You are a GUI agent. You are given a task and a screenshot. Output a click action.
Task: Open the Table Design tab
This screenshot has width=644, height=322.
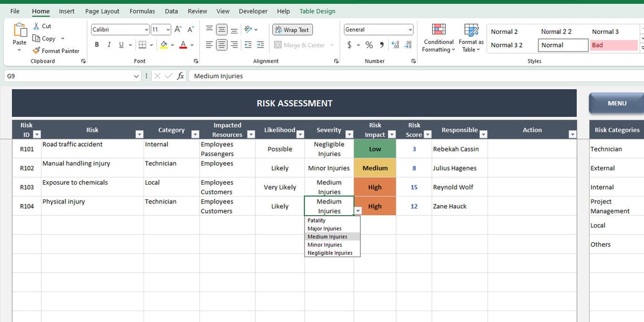click(317, 11)
